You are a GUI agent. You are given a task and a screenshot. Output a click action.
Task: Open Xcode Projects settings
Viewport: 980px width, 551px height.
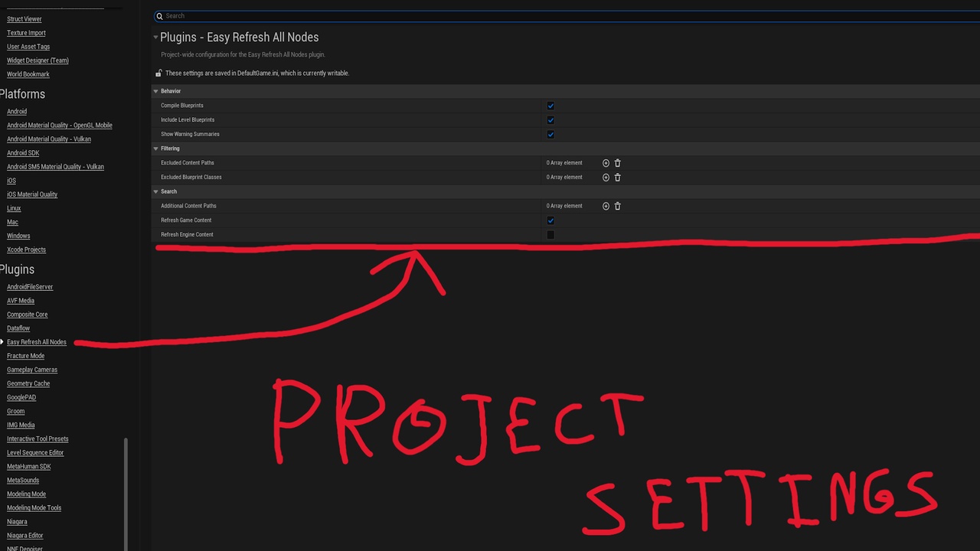(26, 249)
